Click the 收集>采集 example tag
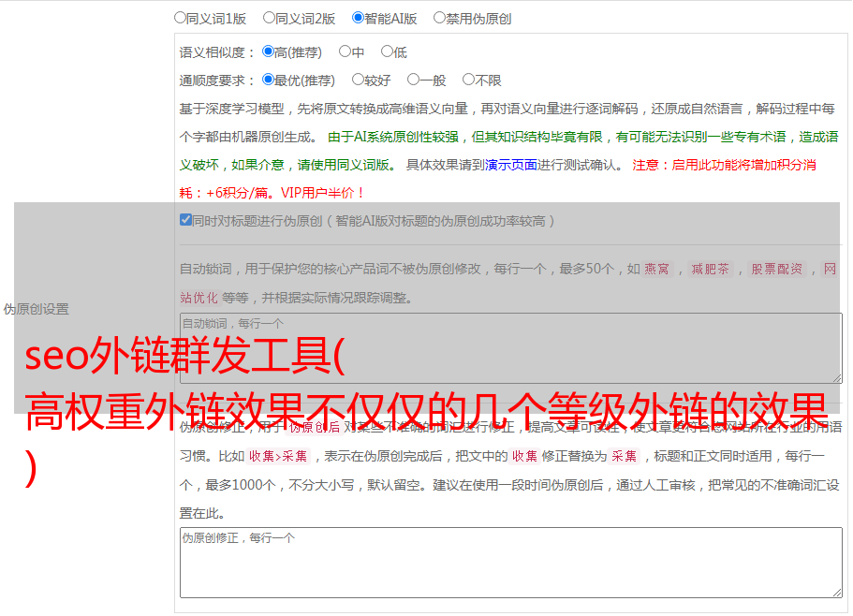853x616 pixels. [278, 456]
